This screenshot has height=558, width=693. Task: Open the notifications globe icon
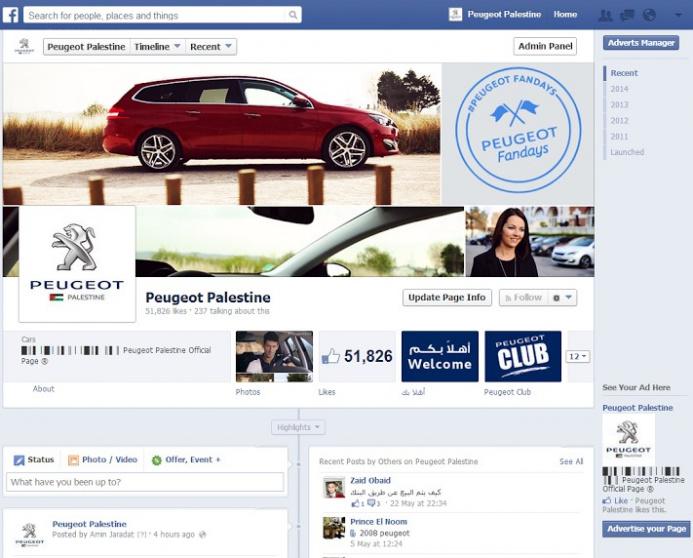(649, 15)
